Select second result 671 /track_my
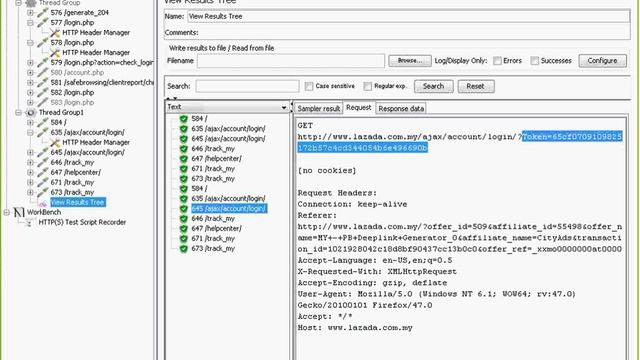640x360 pixels. 213,238
